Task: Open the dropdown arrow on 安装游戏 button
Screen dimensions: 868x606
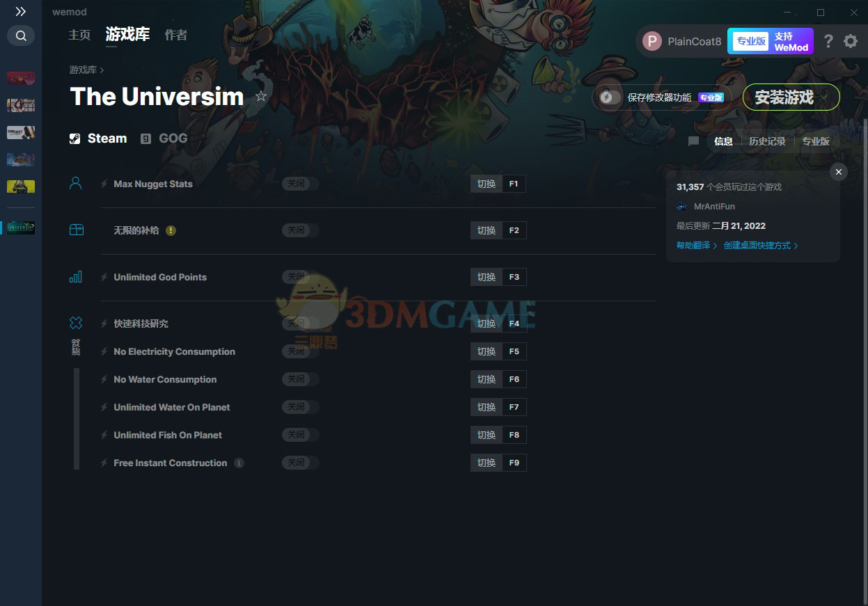Action: pyautogui.click(x=825, y=97)
